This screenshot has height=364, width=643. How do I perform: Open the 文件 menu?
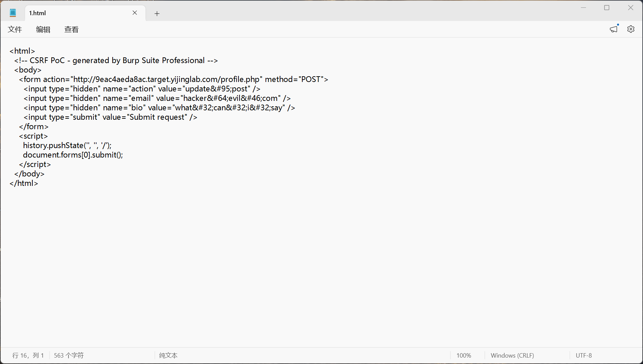click(15, 29)
